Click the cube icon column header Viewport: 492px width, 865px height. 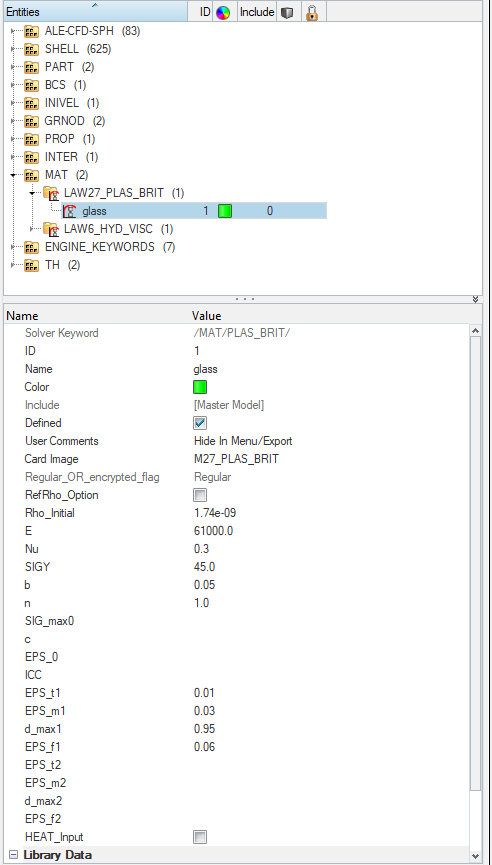pyautogui.click(x=287, y=12)
